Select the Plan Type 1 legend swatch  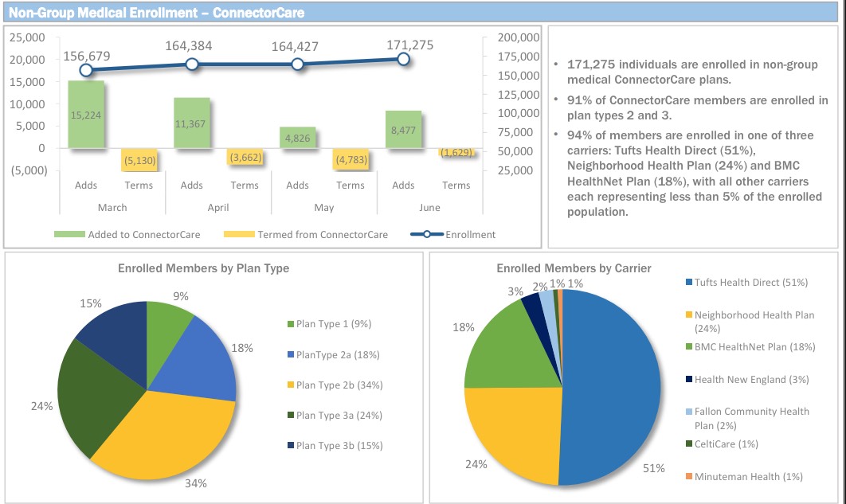[291, 324]
